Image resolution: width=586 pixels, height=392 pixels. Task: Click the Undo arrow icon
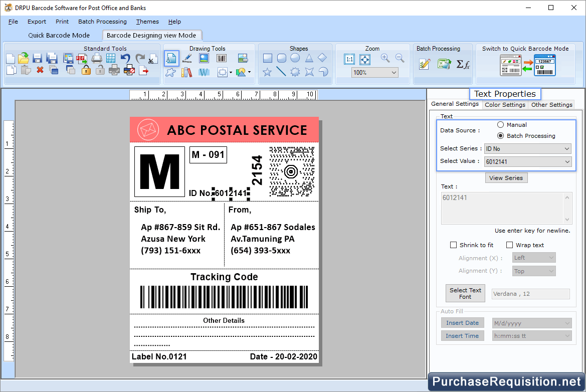(125, 58)
